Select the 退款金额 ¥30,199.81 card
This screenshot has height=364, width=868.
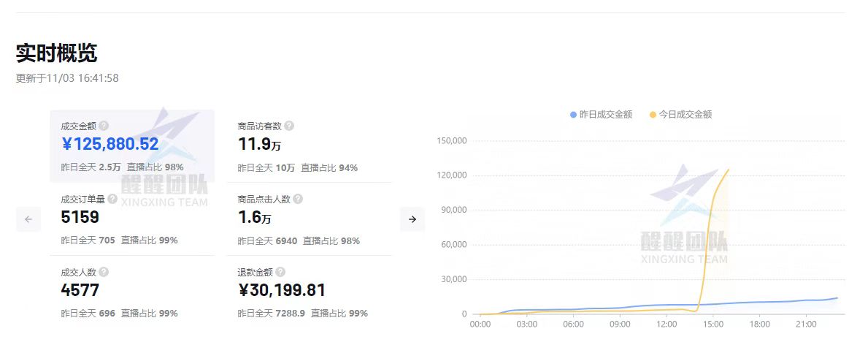[310, 292]
